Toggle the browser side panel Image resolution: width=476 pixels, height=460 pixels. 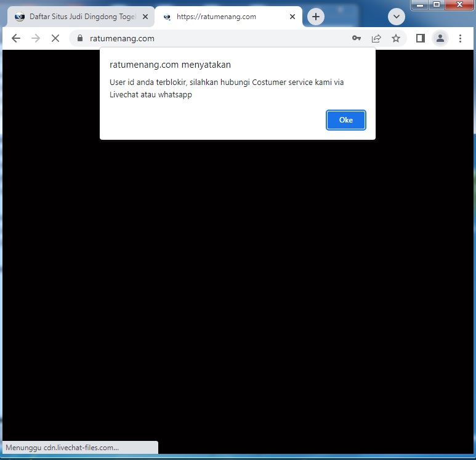tap(421, 38)
